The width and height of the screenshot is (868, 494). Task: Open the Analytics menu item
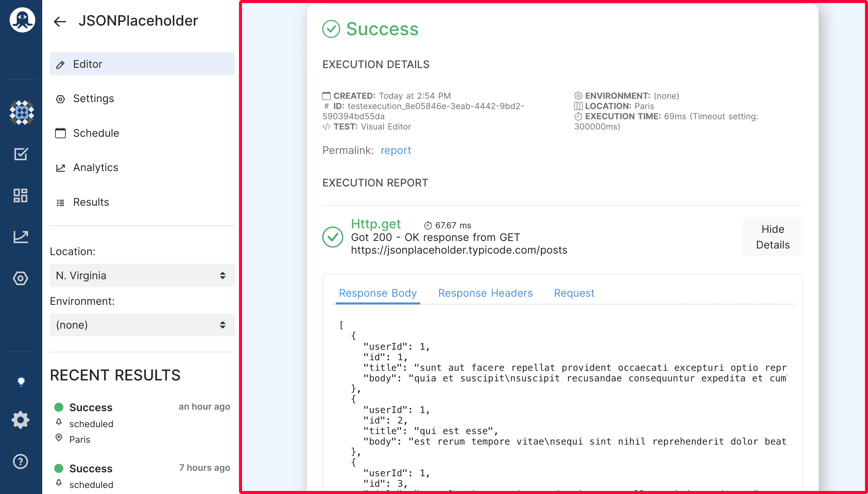coord(142,167)
